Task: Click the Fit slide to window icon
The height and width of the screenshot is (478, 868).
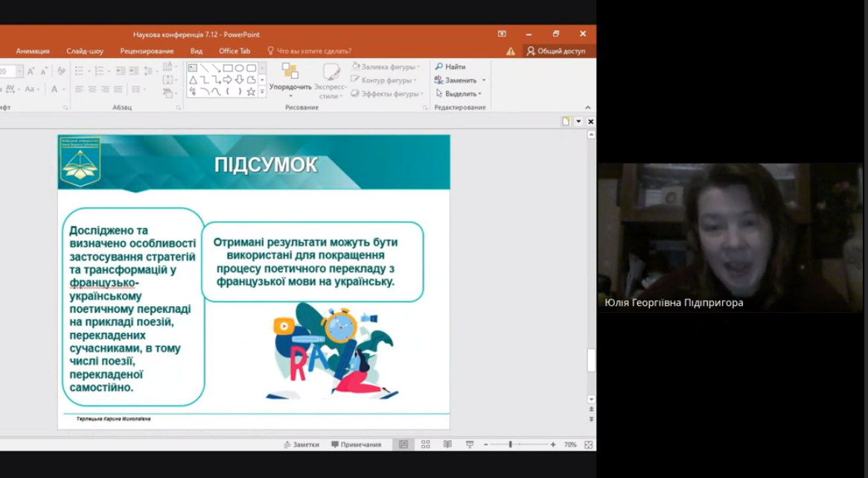Action: pyautogui.click(x=588, y=444)
